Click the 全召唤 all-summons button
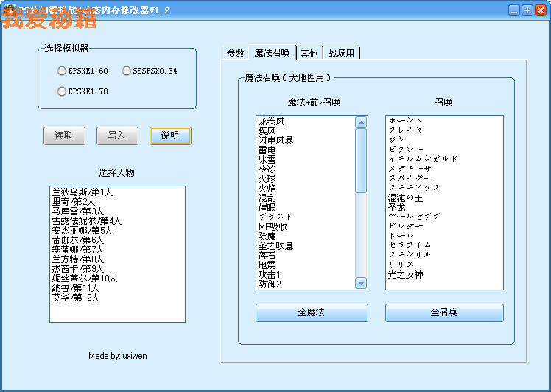This screenshot has height=392, width=551. coord(444,312)
